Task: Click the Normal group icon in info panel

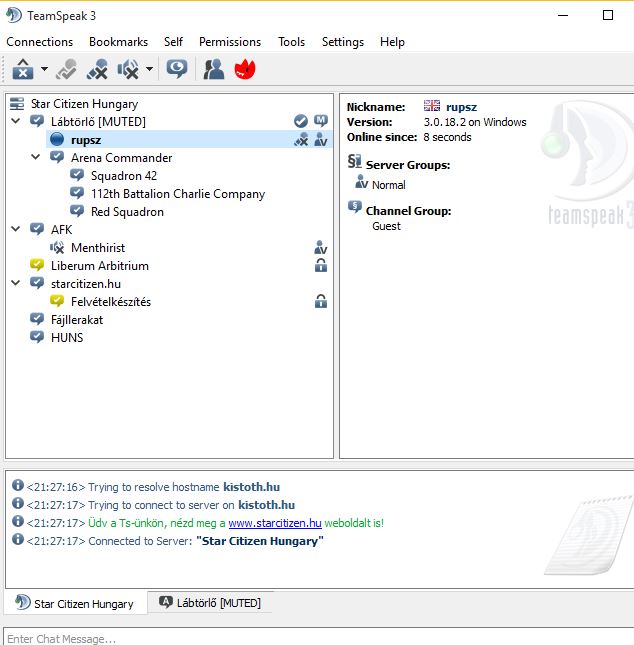Action: pyautogui.click(x=361, y=182)
